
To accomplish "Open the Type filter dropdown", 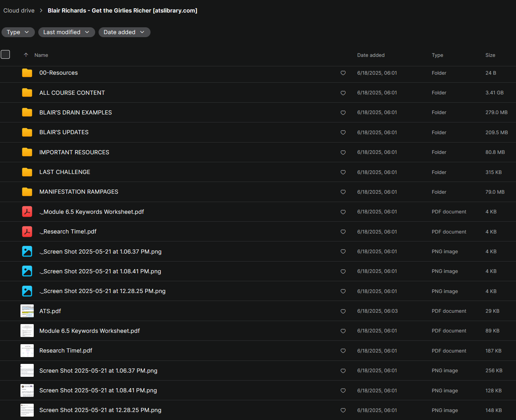I will click(18, 32).
